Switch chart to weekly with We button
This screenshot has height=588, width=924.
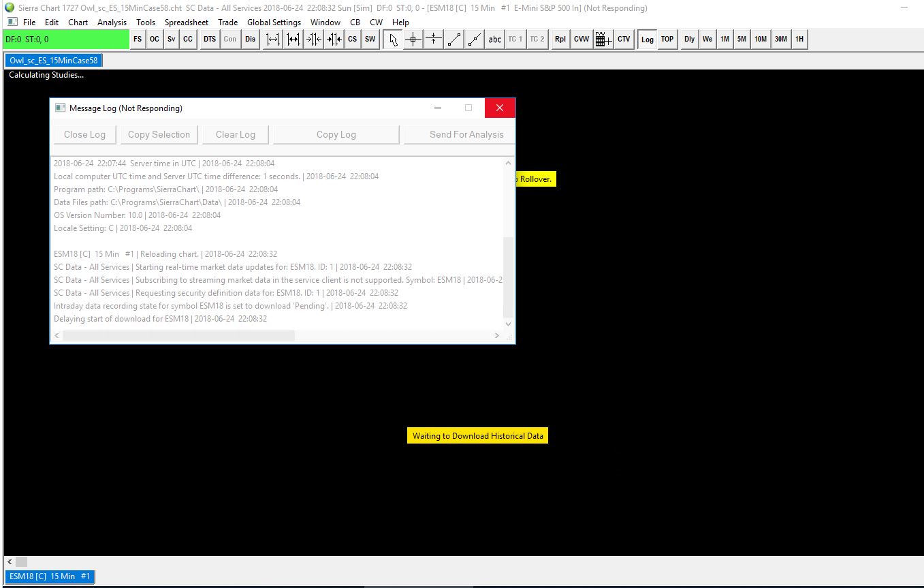[707, 40]
